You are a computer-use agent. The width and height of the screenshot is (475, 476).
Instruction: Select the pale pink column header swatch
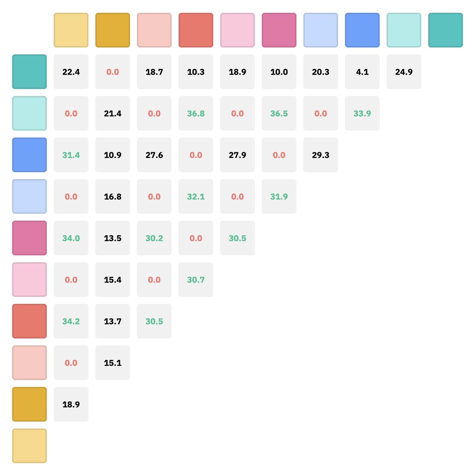238,30
